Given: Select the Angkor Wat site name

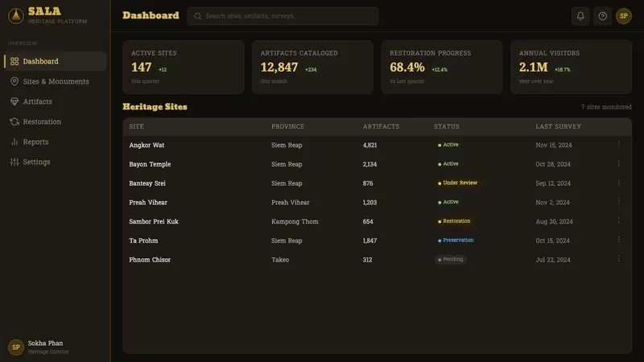Looking at the screenshot, I should click(x=147, y=145).
